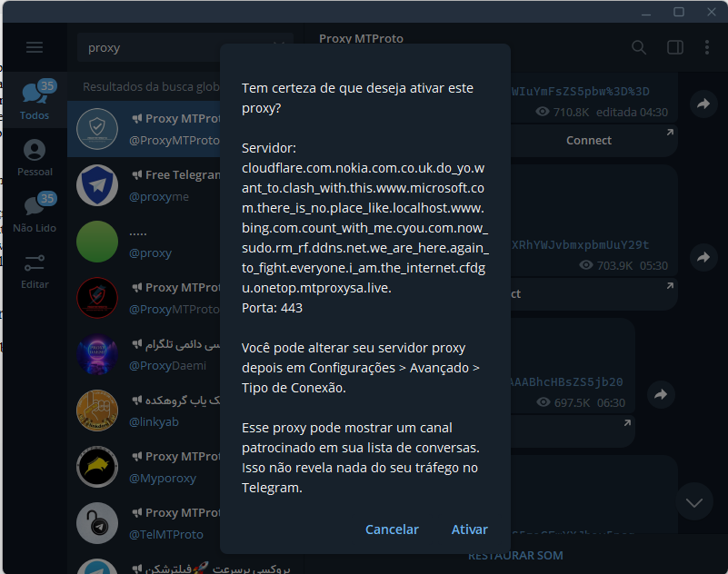Open the hamburger main menu
Image resolution: width=728 pixels, height=574 pixels.
(35, 47)
